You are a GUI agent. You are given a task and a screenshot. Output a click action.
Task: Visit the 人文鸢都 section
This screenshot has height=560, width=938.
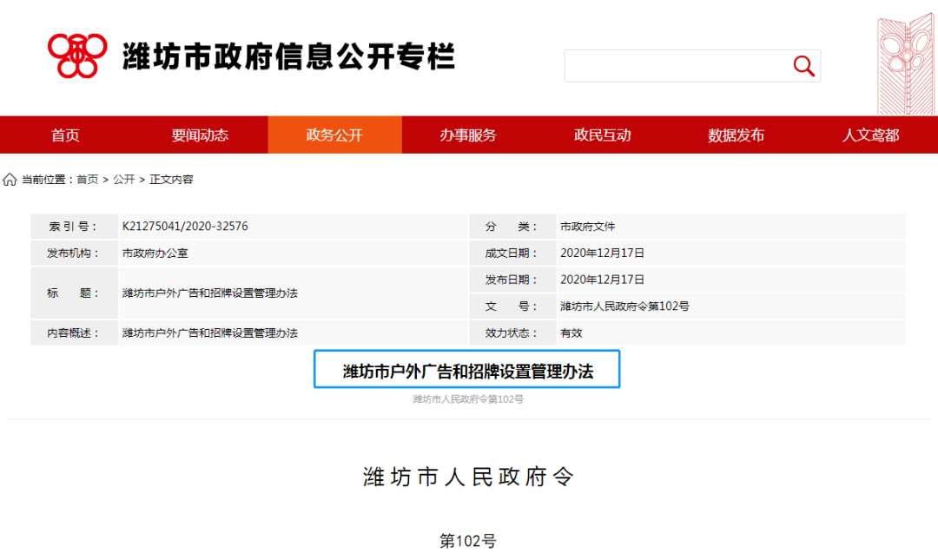(870, 135)
